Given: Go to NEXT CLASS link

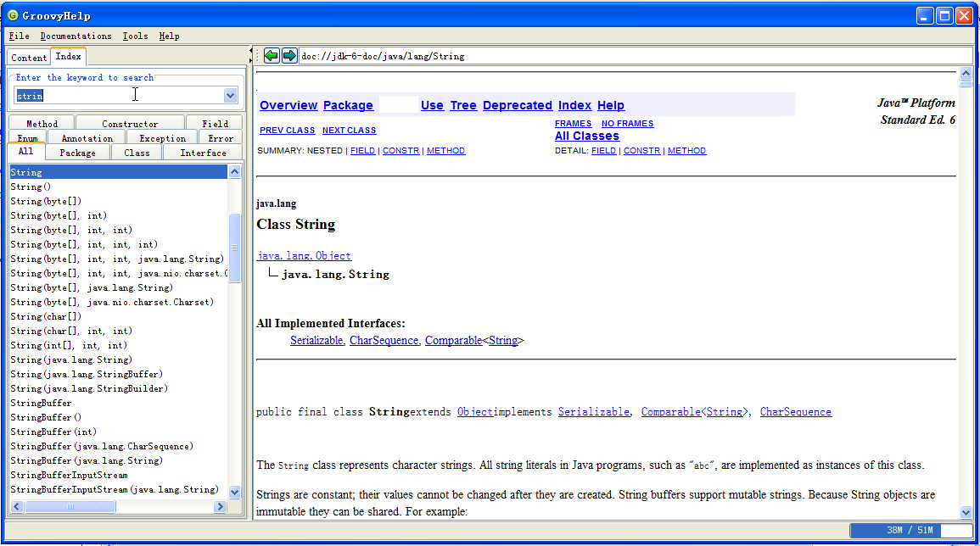Looking at the screenshot, I should tap(349, 130).
